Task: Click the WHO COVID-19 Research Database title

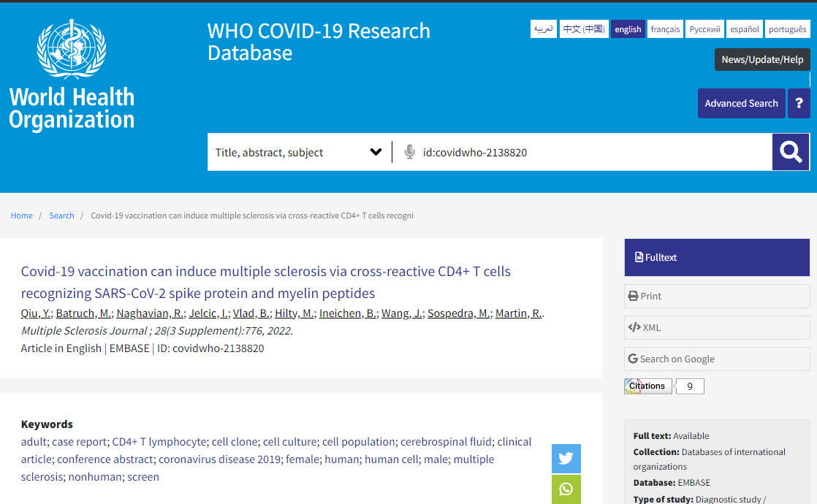Action: [319, 42]
